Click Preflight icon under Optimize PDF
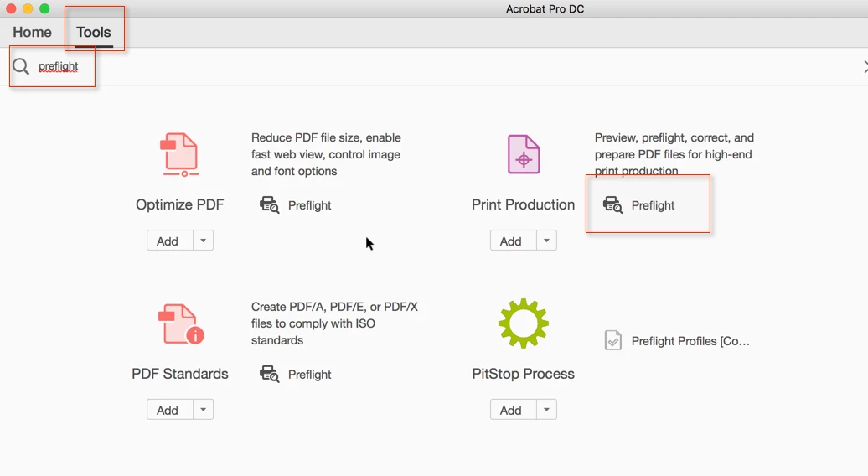Screen dimensions: 868x476 tap(270, 204)
